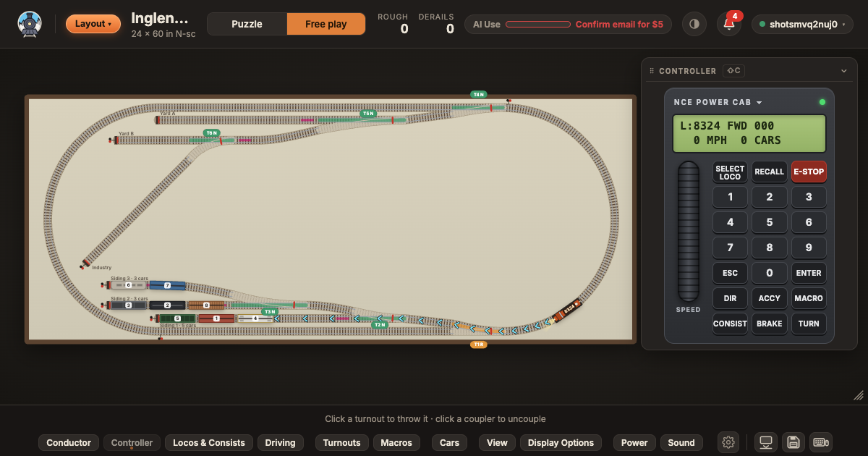This screenshot has height=456, width=868.
Task: Click the SPEED thumbwheel slider
Action: point(688,232)
